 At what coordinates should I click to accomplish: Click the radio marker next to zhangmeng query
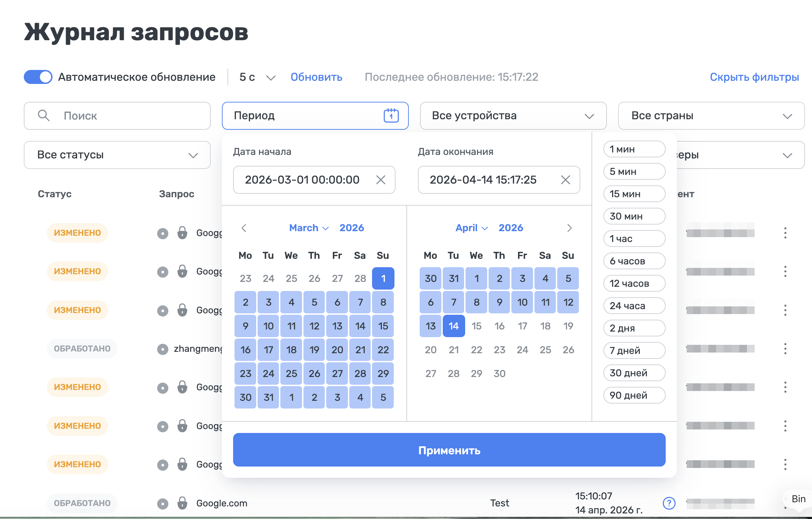[x=162, y=348]
